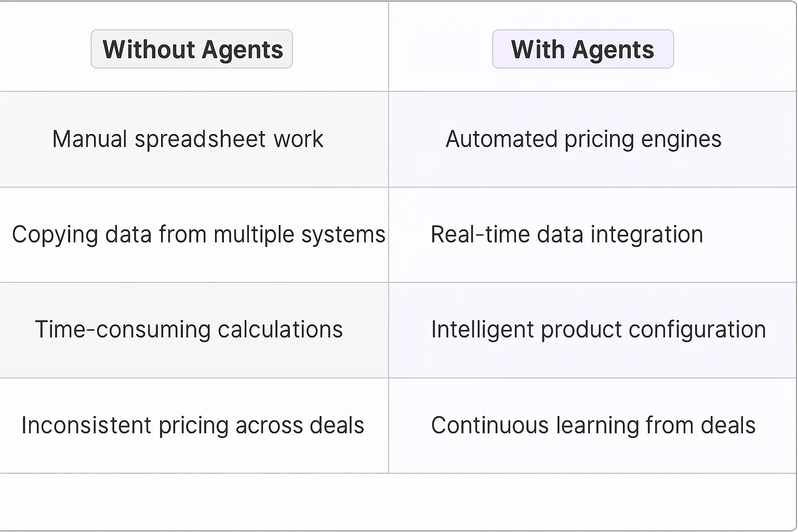This screenshot has height=532, width=798.
Task: Click the "Copying data from multiple systems" cell
Action: click(x=198, y=234)
